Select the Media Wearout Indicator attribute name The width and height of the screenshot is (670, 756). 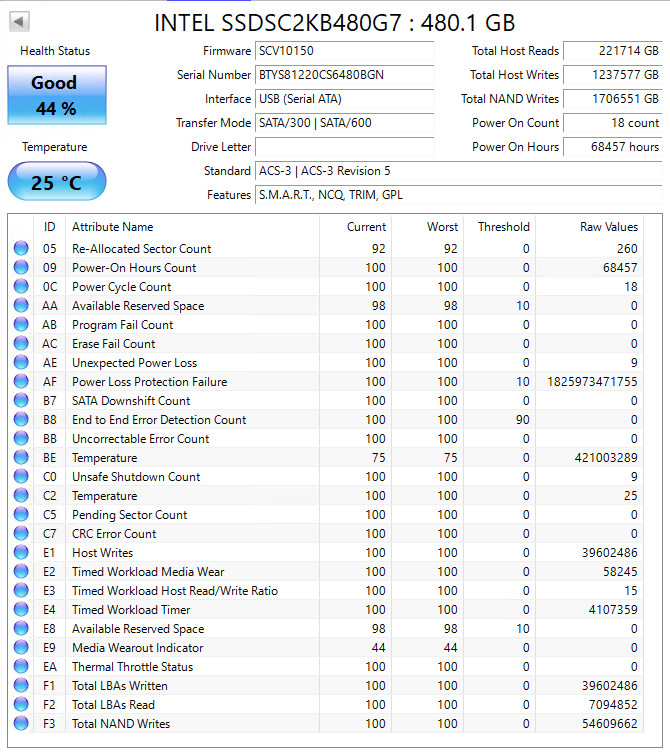(137, 648)
